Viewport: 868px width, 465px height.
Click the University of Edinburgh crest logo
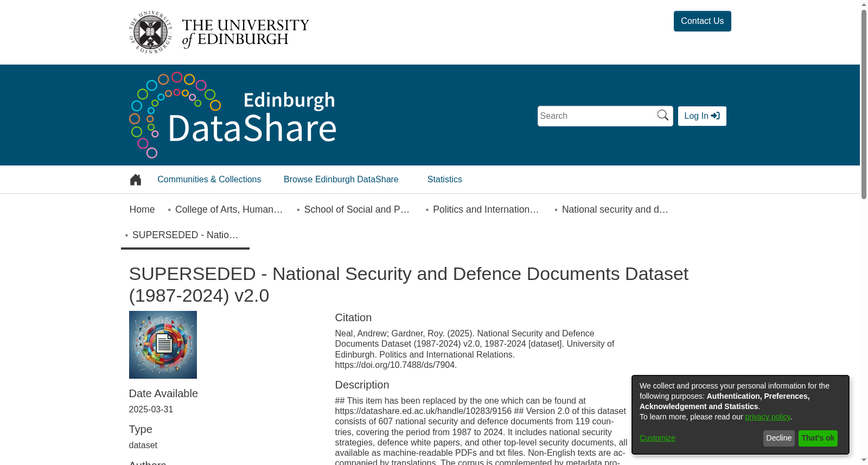pos(150,32)
